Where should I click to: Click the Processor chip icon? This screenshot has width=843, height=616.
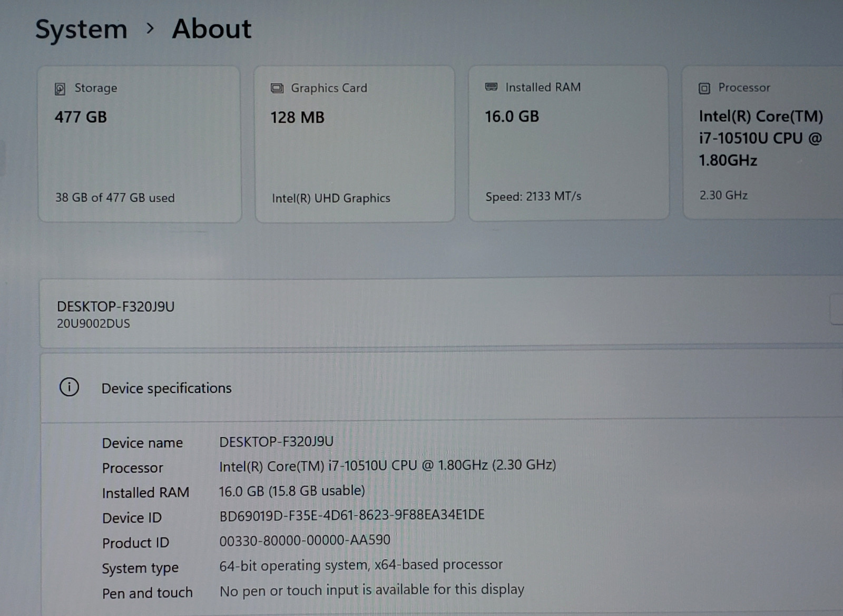pos(704,88)
